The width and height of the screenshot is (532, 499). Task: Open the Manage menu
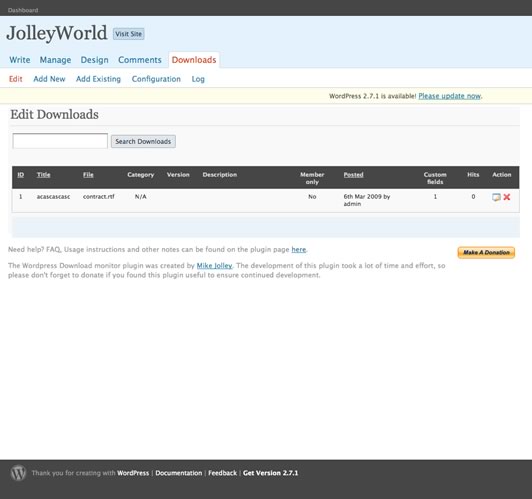(x=55, y=60)
